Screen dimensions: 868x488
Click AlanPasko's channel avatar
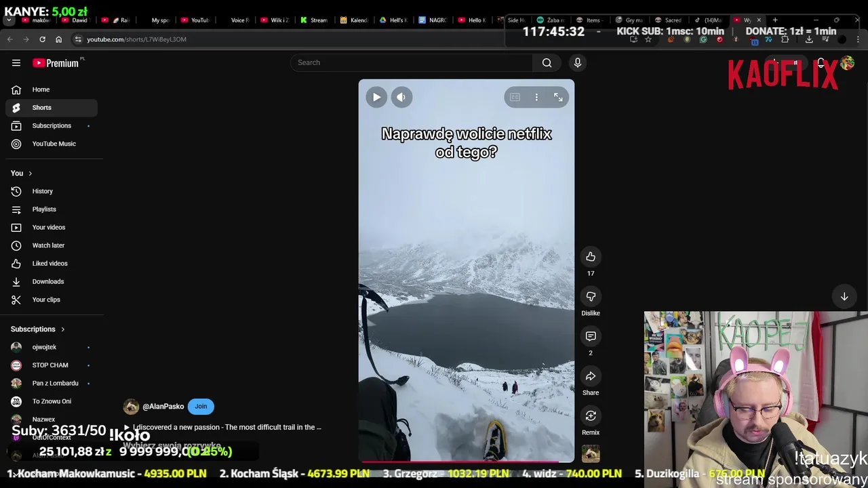coord(131,407)
